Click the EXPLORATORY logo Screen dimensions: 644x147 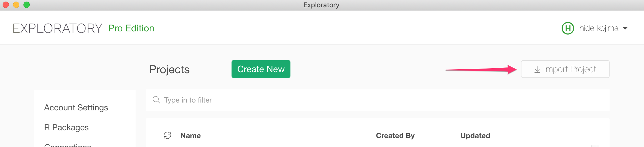point(57,28)
